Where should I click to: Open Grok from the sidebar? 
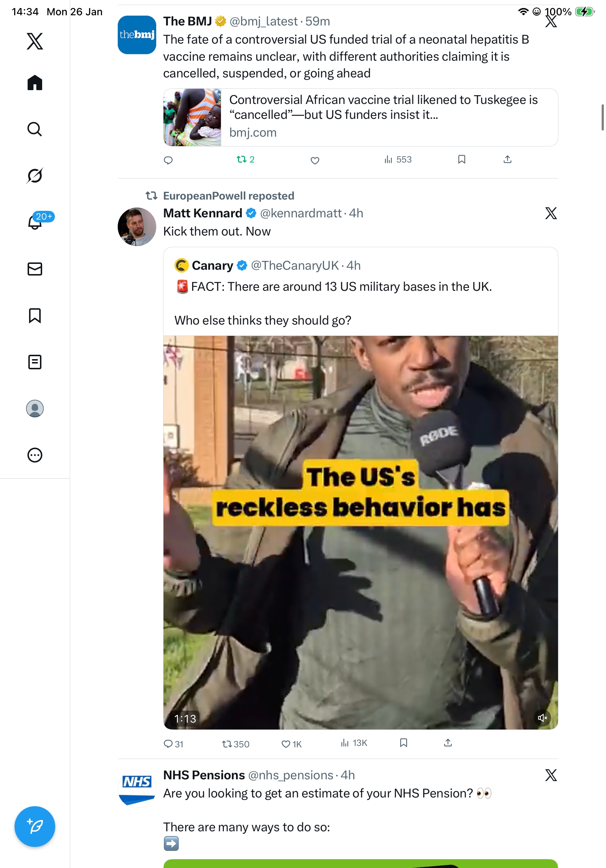pyautogui.click(x=35, y=176)
